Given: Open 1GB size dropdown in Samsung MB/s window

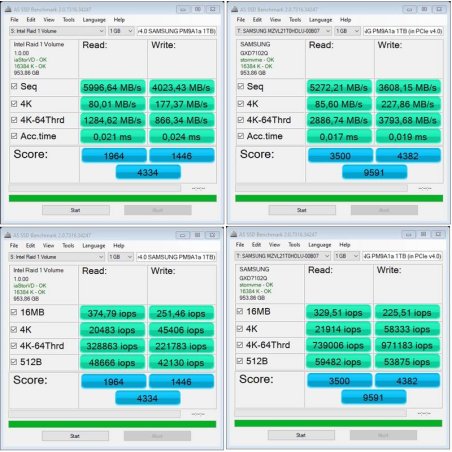Looking at the screenshot, I should click(x=348, y=31).
